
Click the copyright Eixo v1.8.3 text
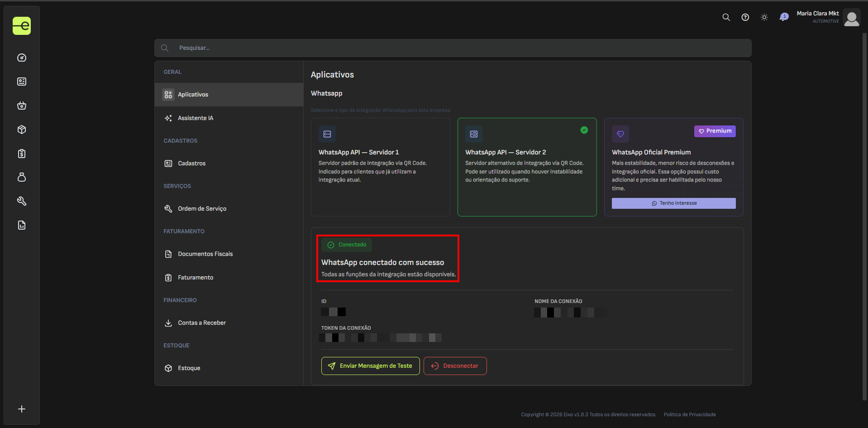[x=589, y=414]
